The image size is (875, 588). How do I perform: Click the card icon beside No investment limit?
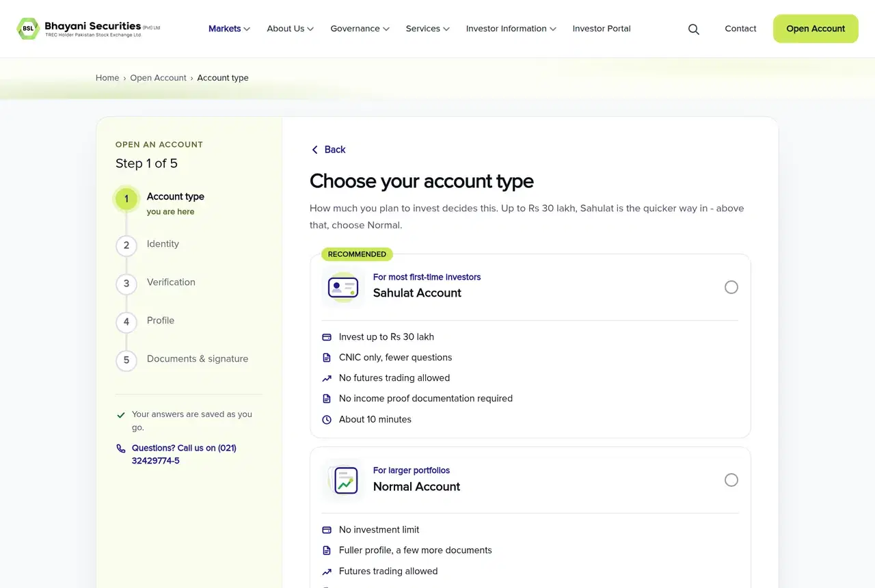[327, 530]
